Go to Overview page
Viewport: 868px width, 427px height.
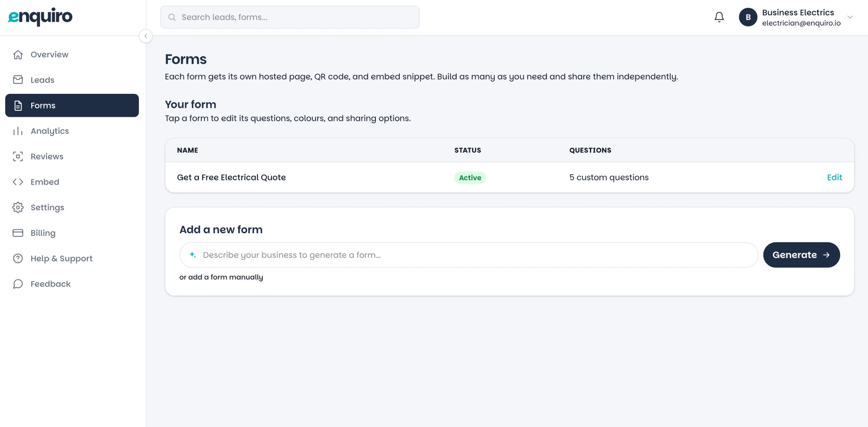72,55
